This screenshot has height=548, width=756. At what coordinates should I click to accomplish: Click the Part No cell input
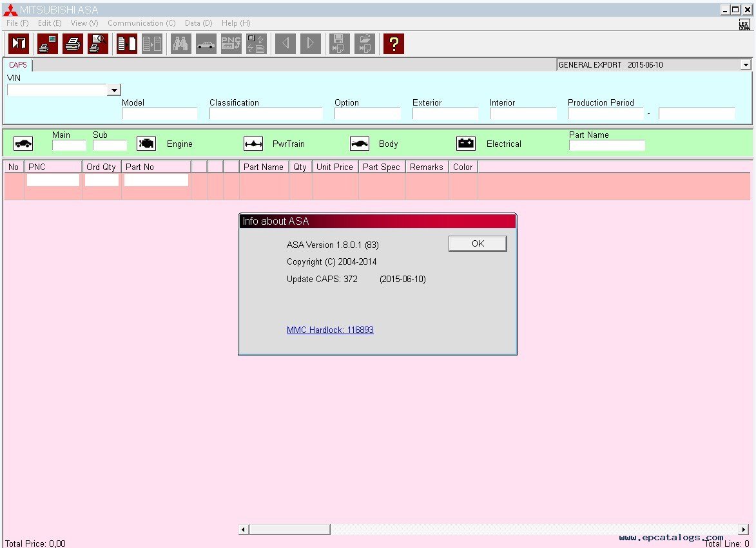156,180
